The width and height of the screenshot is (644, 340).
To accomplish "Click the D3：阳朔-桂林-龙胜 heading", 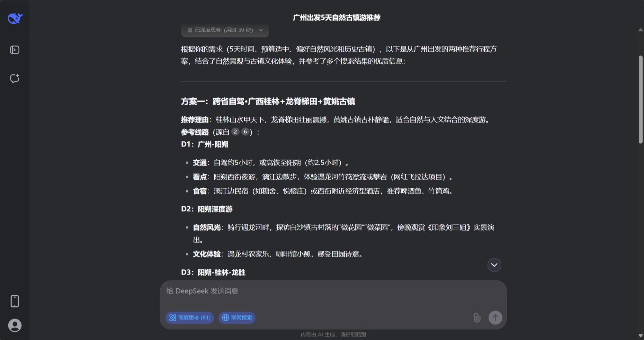I will [213, 272].
